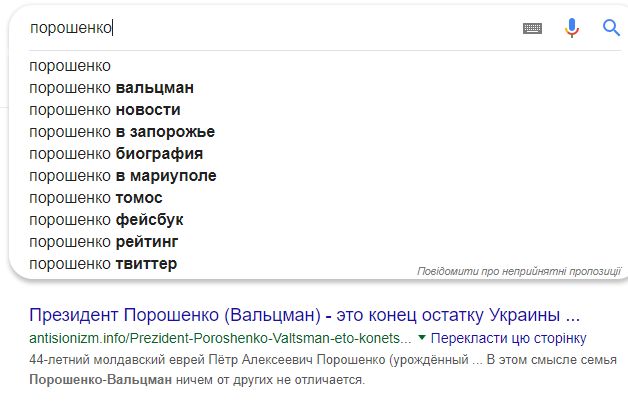The width and height of the screenshot is (628, 409).
Task: Open the on-screen keyboard input tool
Action: [x=532, y=28]
